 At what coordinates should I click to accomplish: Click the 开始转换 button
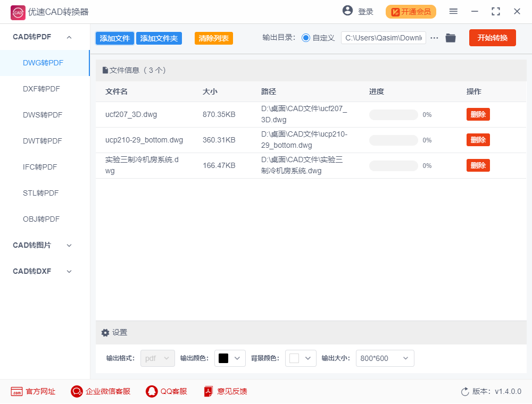pos(492,38)
